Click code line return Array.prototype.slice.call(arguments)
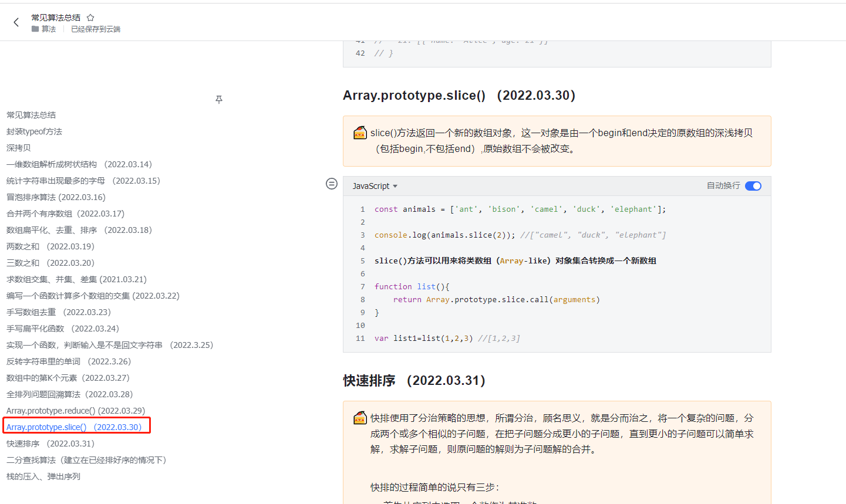The height and width of the screenshot is (504, 846). click(x=497, y=299)
